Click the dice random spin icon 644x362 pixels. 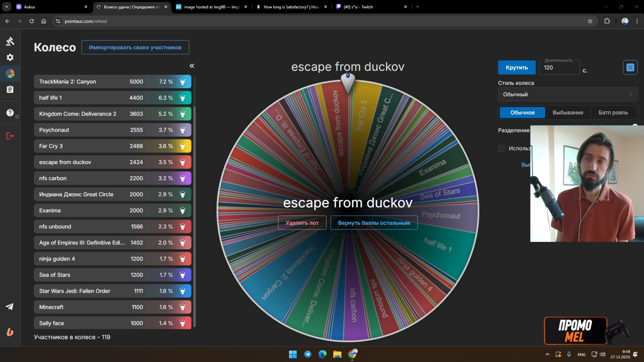pos(630,67)
